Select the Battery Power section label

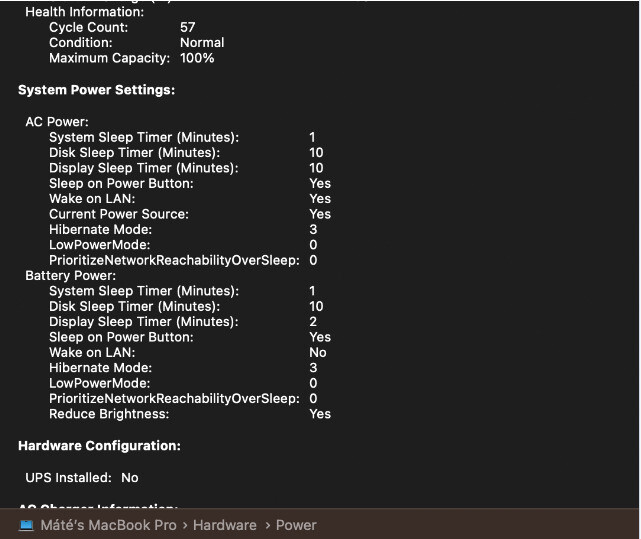pyautogui.click(x=70, y=275)
